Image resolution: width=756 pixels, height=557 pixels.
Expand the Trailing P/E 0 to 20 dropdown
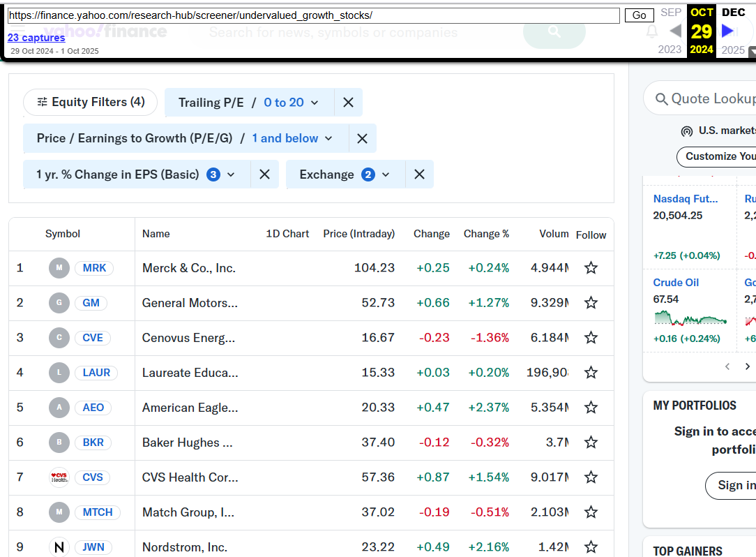tap(249, 103)
